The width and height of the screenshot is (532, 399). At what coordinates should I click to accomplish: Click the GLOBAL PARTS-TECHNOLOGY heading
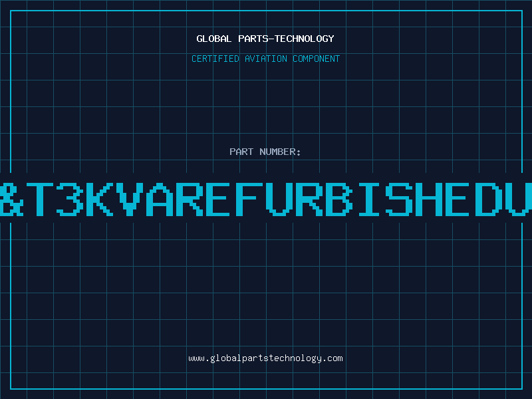pos(265,39)
